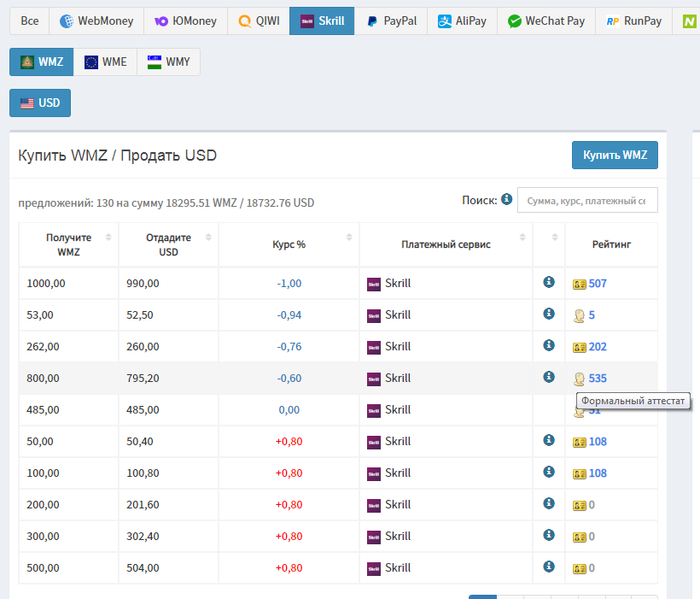Select the USD currency button
Viewport: 700px width, 599px height.
tap(40, 103)
